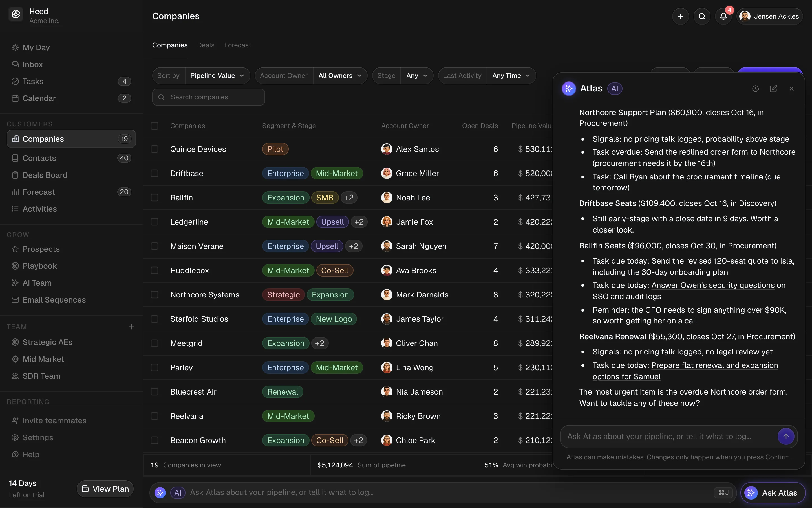Image resolution: width=812 pixels, height=508 pixels.
Task: Open Contacts in sidebar
Action: click(x=71, y=158)
